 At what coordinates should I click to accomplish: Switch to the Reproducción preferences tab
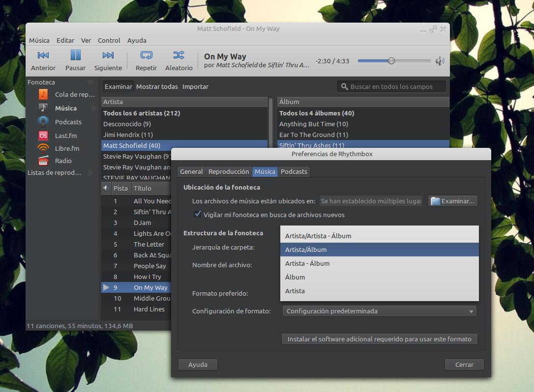point(229,171)
